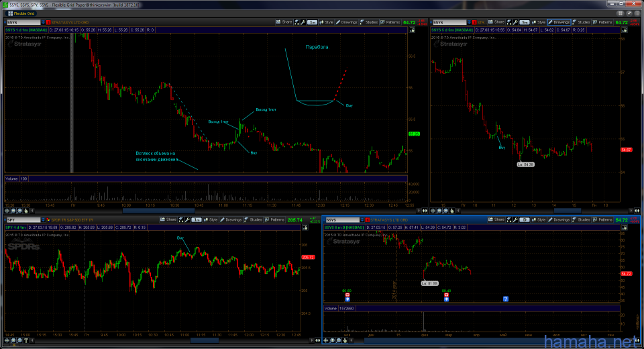
Task: Click the 205.74 last price in SPY panel
Action: (x=295, y=220)
